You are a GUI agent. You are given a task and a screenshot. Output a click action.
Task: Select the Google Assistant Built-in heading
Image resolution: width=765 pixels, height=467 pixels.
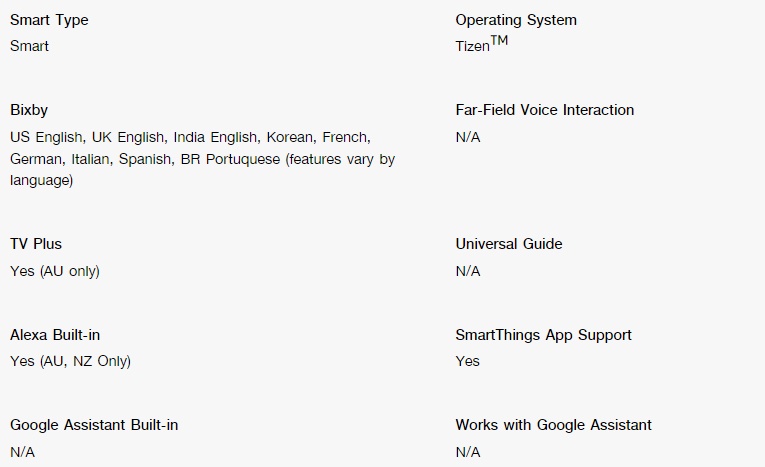(94, 425)
